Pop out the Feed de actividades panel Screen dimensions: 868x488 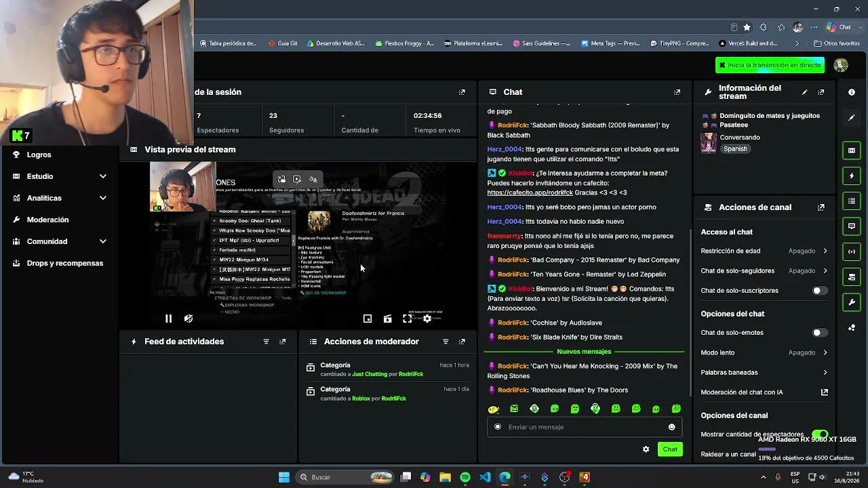[x=283, y=342]
